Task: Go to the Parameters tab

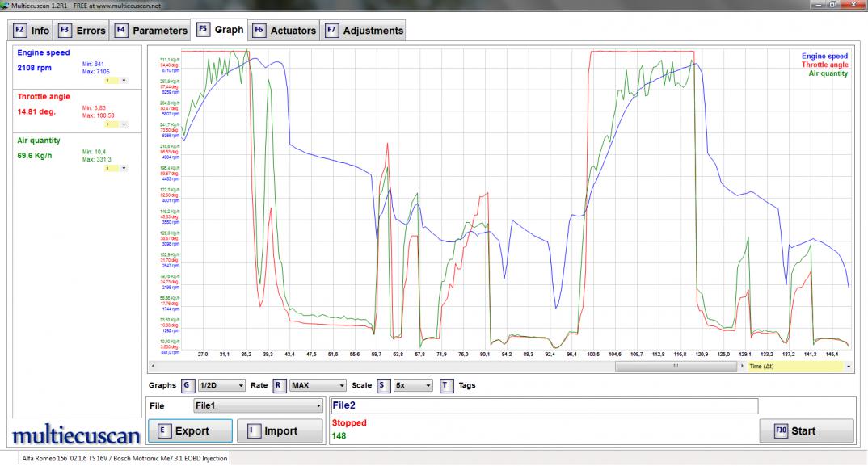Action: pos(150,31)
